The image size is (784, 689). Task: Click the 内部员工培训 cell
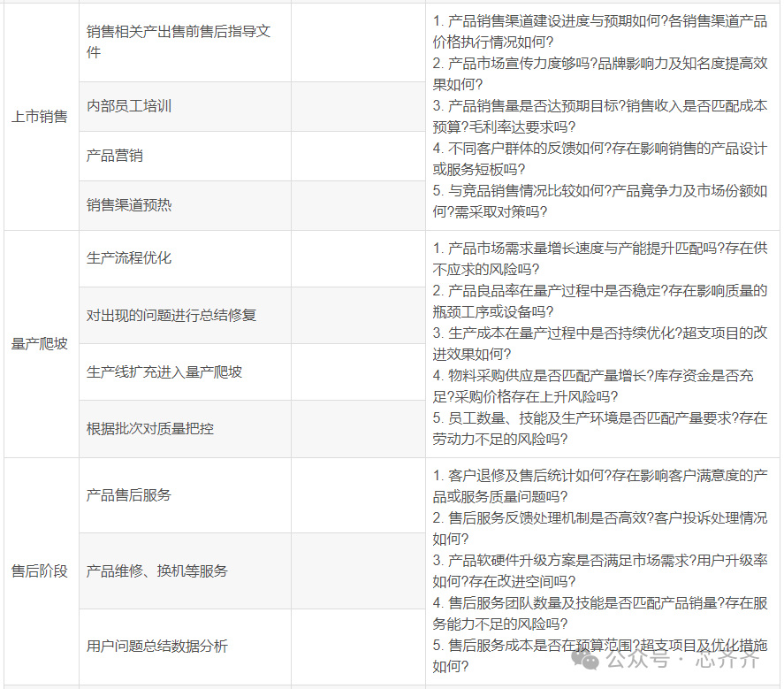129,106
